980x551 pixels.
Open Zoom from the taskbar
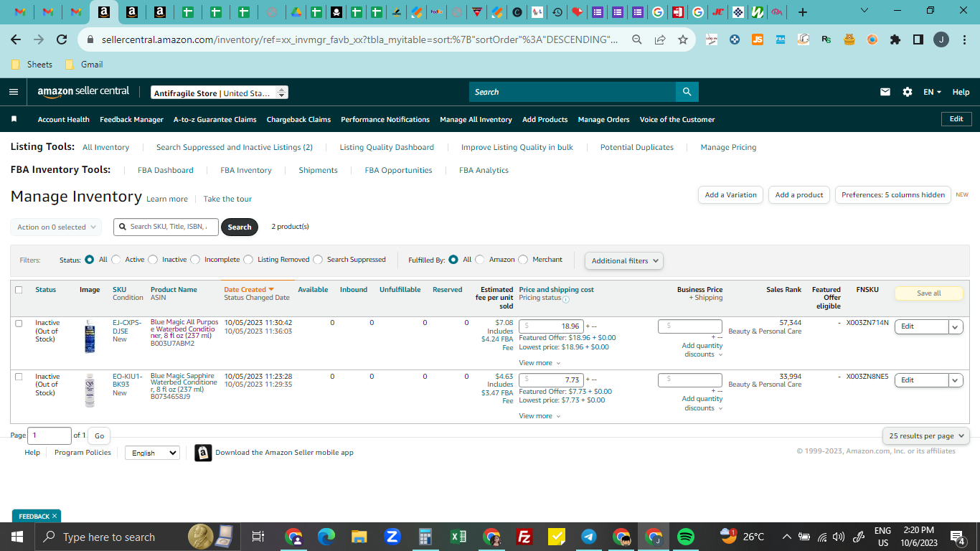[392, 537]
